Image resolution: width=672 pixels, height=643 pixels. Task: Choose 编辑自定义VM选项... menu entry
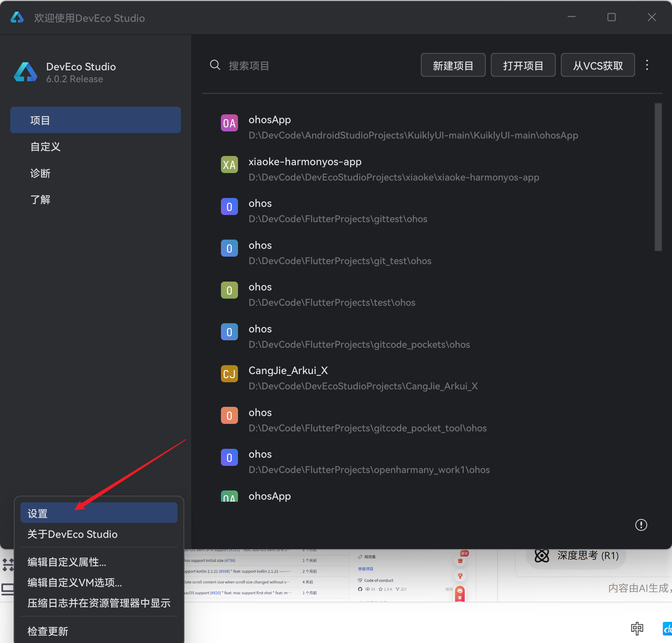click(x=99, y=582)
